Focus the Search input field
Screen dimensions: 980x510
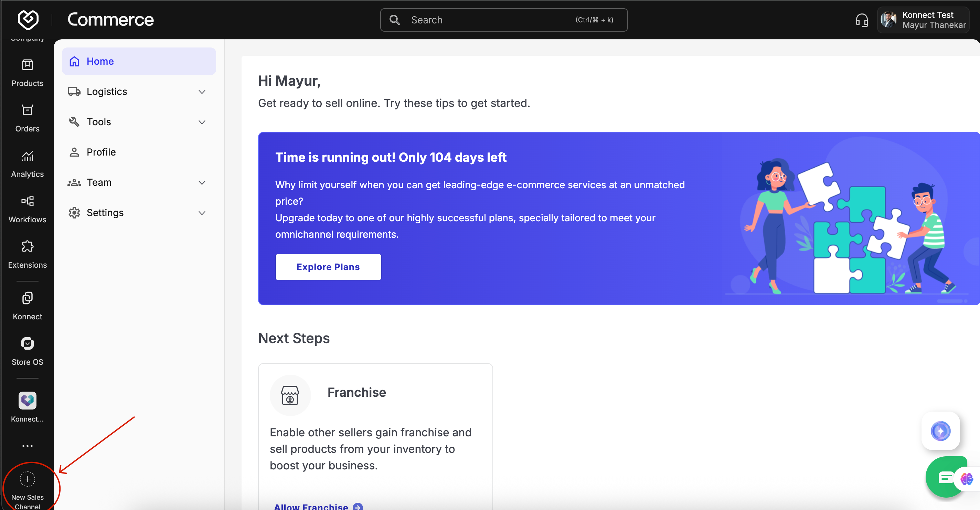click(x=491, y=20)
